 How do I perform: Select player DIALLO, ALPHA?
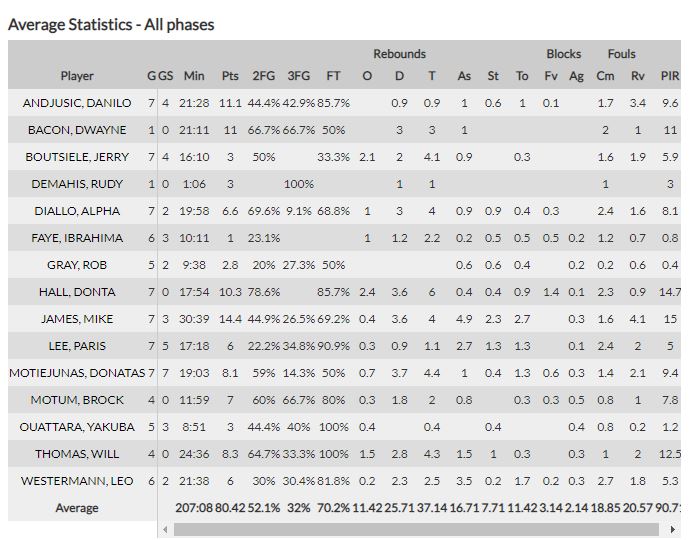(x=77, y=211)
